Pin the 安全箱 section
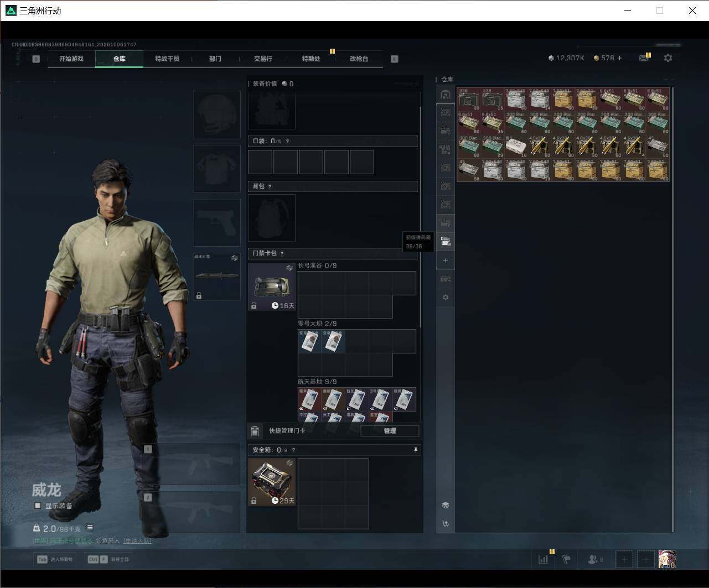 416,450
